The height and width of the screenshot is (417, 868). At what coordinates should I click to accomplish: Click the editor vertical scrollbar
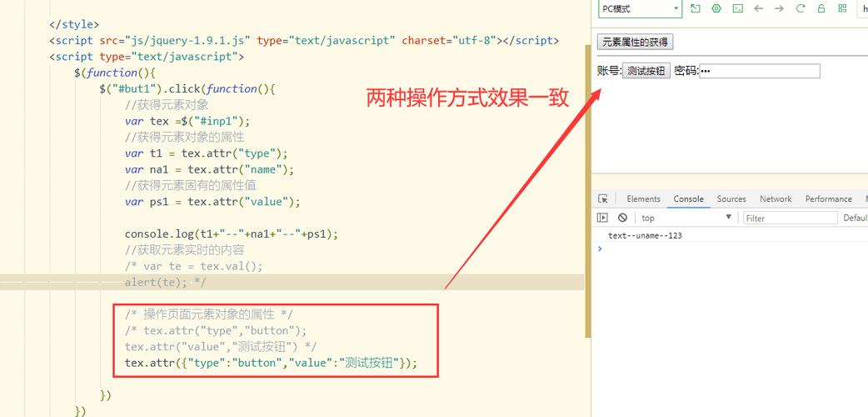tap(588, 191)
